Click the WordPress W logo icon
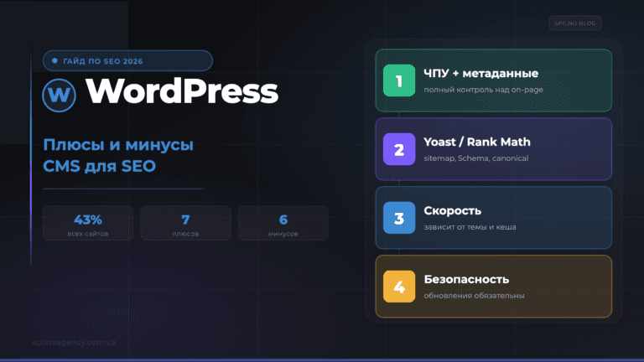 point(60,96)
